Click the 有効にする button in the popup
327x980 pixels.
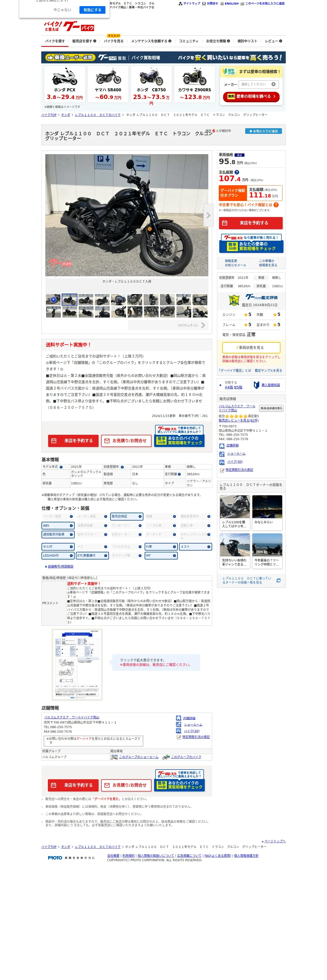pos(92,10)
